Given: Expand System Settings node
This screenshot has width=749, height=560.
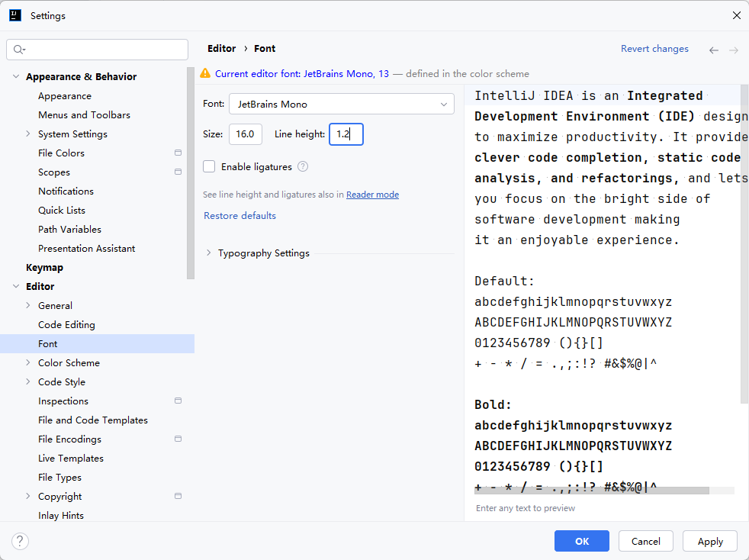Looking at the screenshot, I should 27,134.
